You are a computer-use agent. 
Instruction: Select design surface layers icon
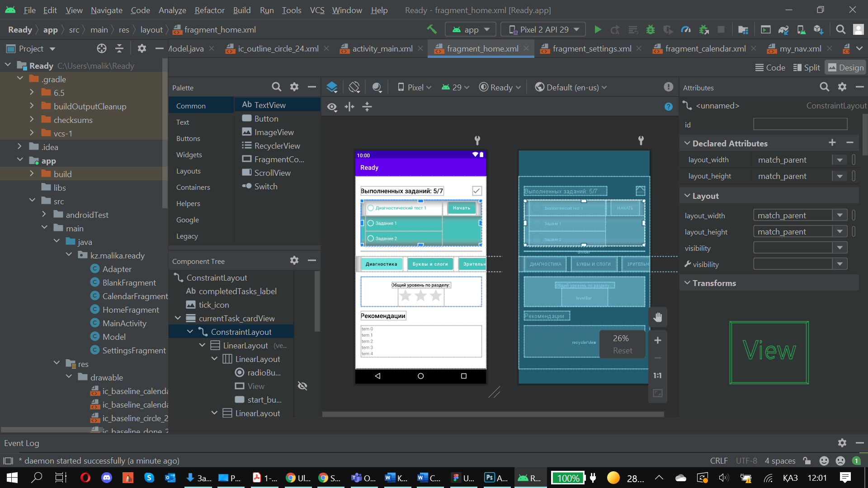pos(332,87)
